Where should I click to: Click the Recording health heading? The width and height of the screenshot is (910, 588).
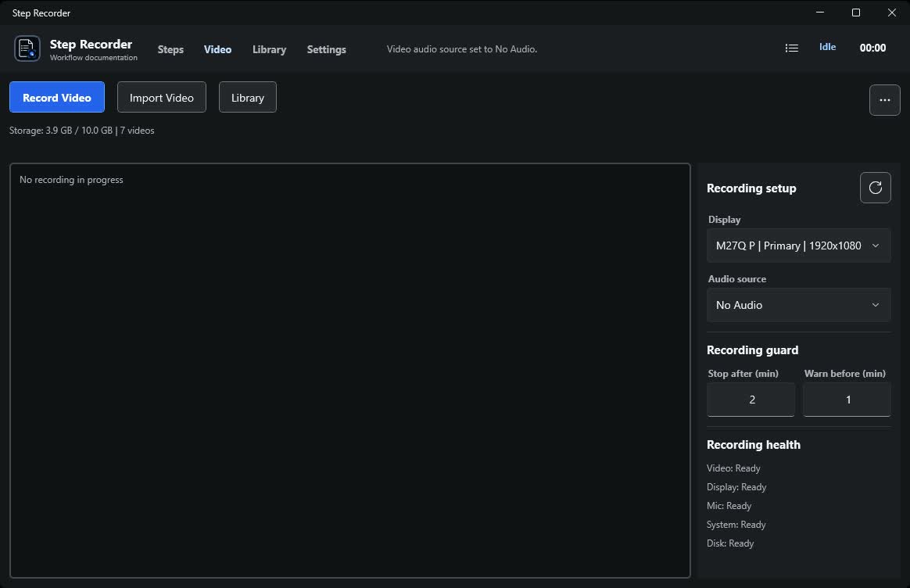coord(754,445)
